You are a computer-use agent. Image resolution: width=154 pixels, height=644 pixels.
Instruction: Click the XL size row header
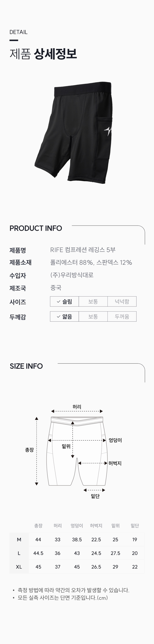(x=19, y=567)
